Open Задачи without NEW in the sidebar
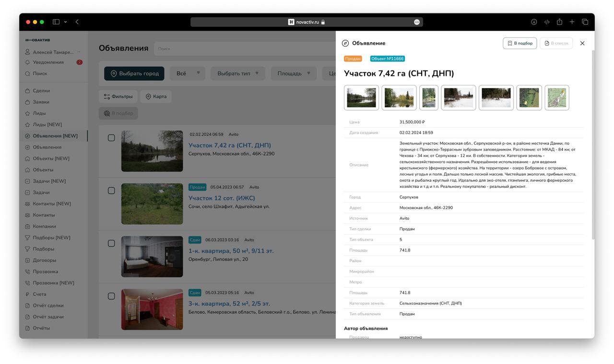This screenshot has width=614, height=364. click(41, 192)
